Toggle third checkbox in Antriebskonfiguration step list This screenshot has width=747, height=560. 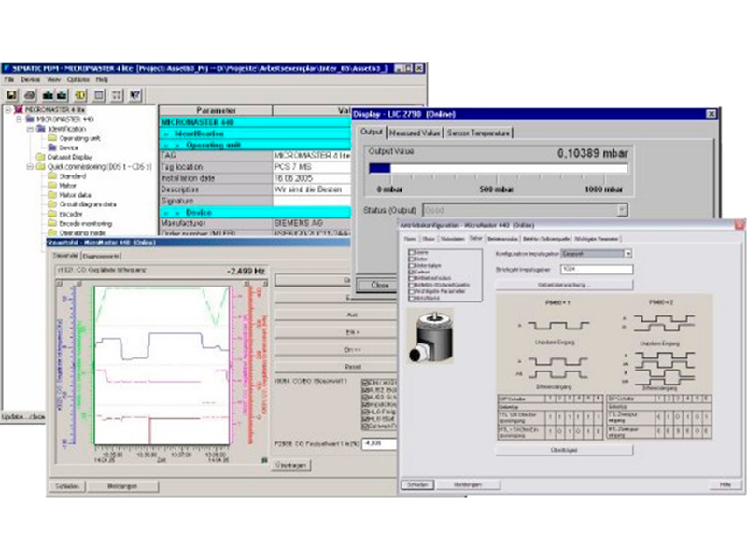coord(412,265)
